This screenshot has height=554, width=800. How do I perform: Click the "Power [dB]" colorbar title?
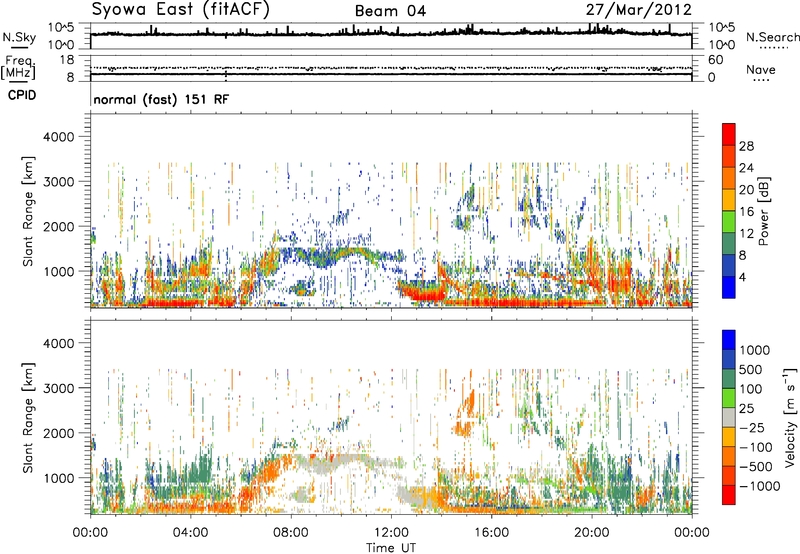[763, 211]
